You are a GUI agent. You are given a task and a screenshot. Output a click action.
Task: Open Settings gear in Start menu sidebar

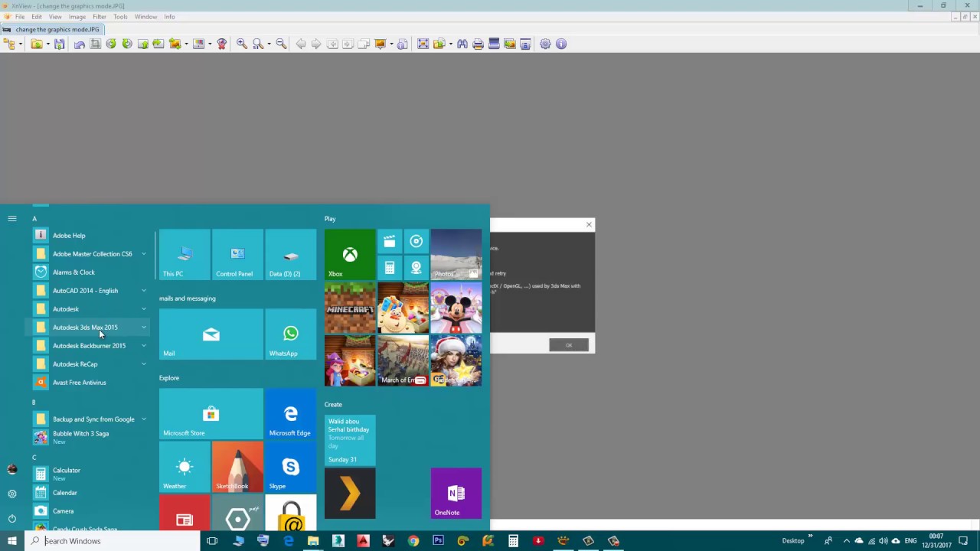pyautogui.click(x=12, y=494)
